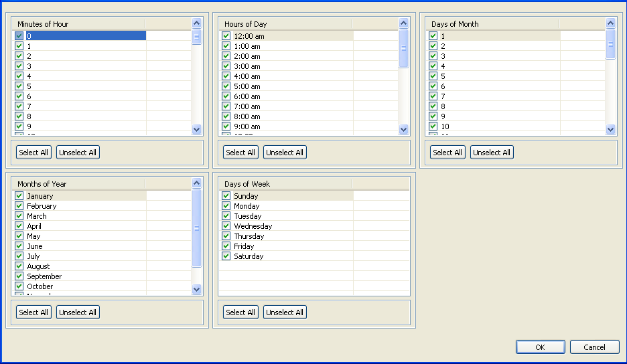Toggle day 10 checkbox in Days of Month

pyautogui.click(x=433, y=126)
